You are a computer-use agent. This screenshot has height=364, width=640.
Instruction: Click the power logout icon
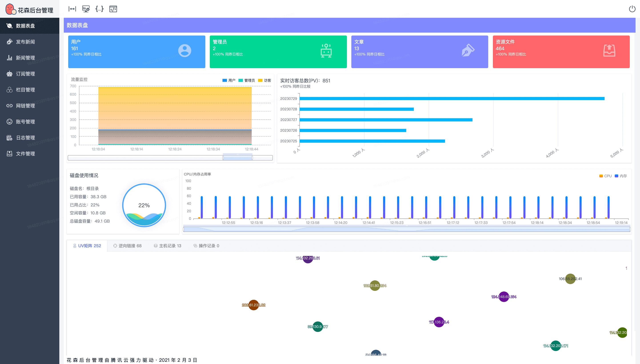pyautogui.click(x=632, y=9)
